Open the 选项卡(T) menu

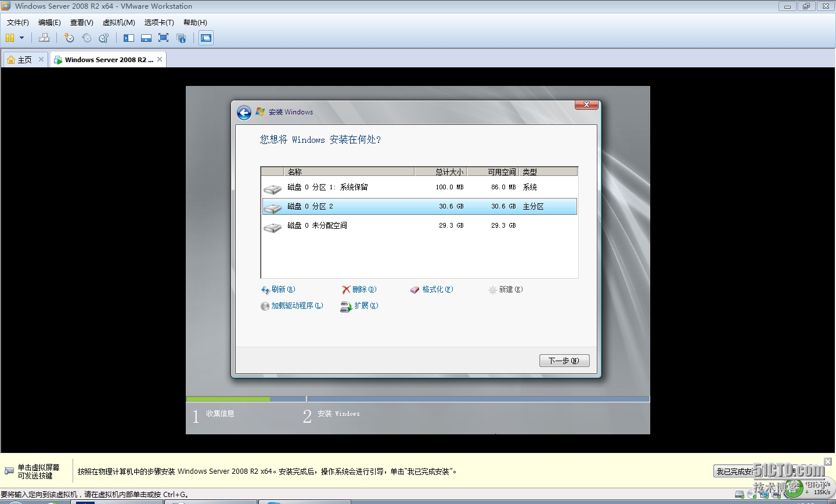(159, 23)
